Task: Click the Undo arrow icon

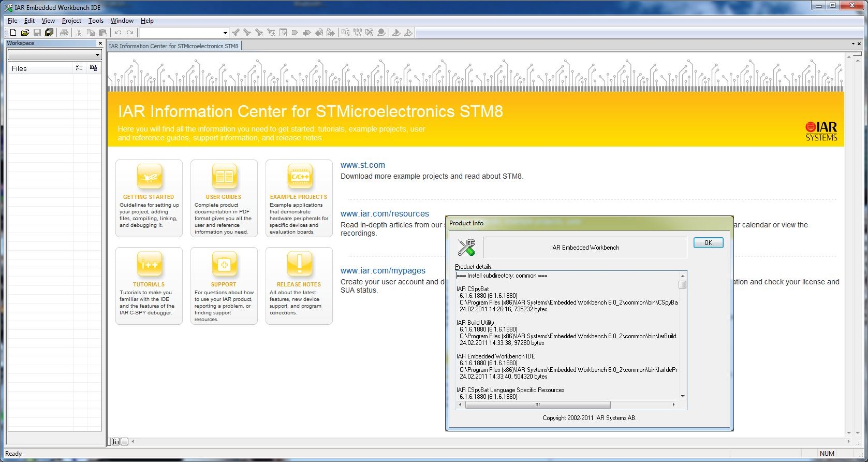Action: coord(118,33)
